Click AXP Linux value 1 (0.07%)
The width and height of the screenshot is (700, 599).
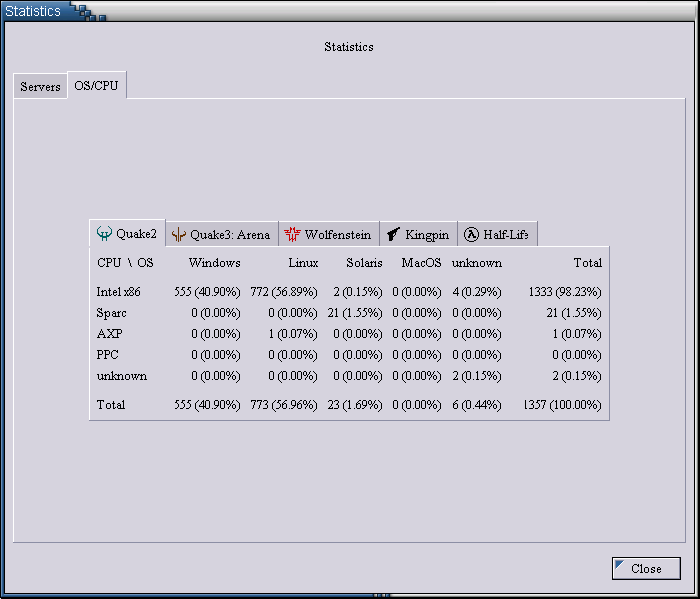click(x=293, y=334)
